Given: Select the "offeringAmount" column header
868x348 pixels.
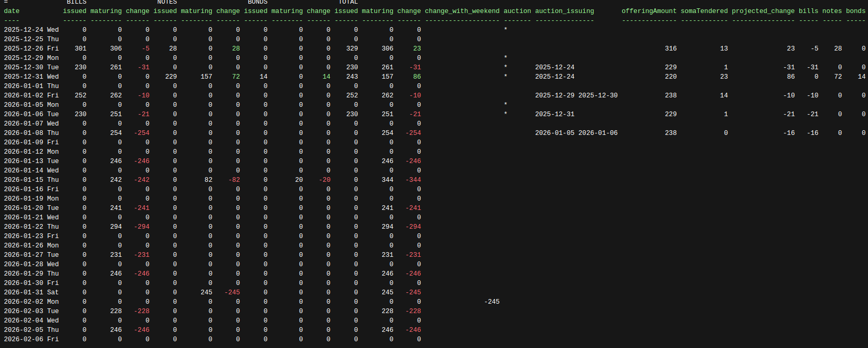Looking at the screenshot, I should (649, 11).
